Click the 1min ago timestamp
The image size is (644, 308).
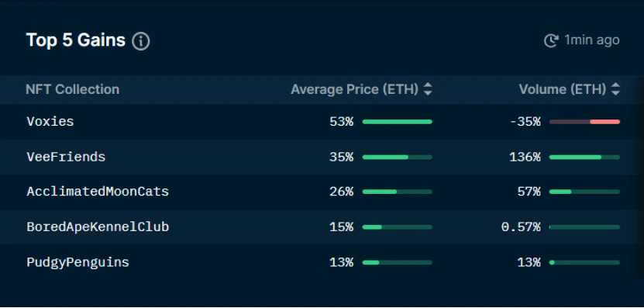pyautogui.click(x=591, y=40)
